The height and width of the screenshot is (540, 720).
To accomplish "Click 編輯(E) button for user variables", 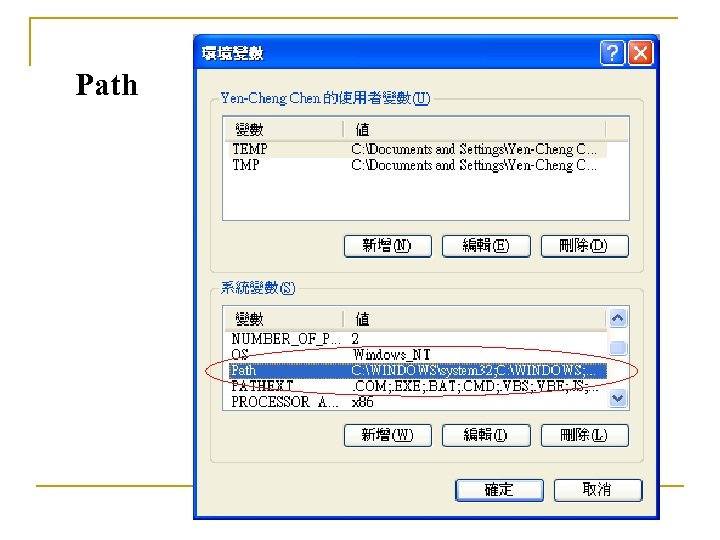I will coord(486,246).
